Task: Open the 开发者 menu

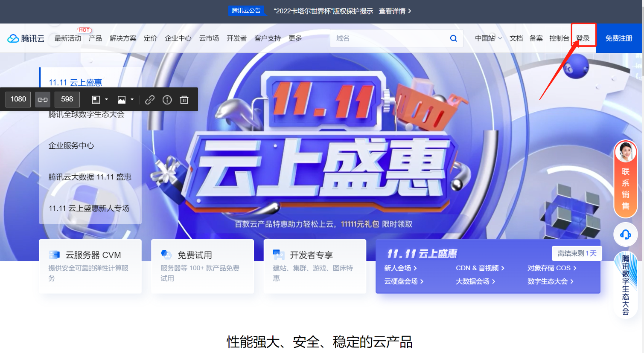Action: [236, 38]
